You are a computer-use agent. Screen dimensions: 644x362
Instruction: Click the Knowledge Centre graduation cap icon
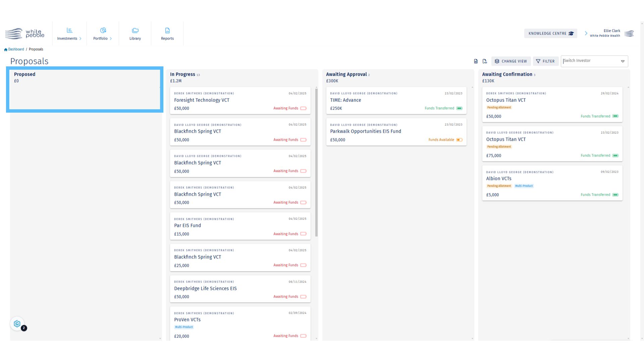point(572,33)
